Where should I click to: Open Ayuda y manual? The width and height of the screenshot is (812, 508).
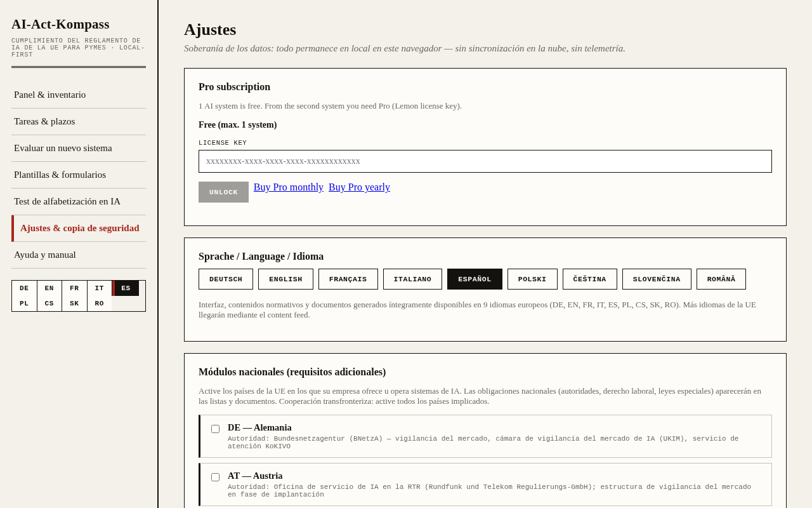pyautogui.click(x=79, y=255)
